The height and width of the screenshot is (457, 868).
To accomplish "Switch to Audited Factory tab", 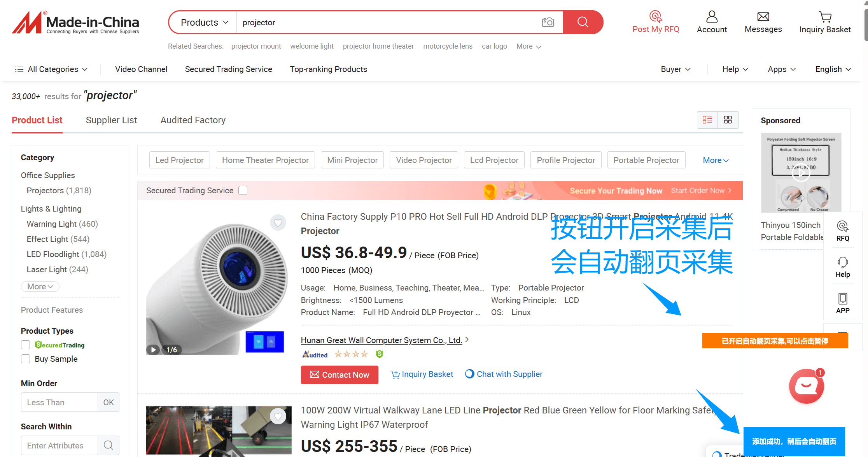I will pyautogui.click(x=193, y=120).
